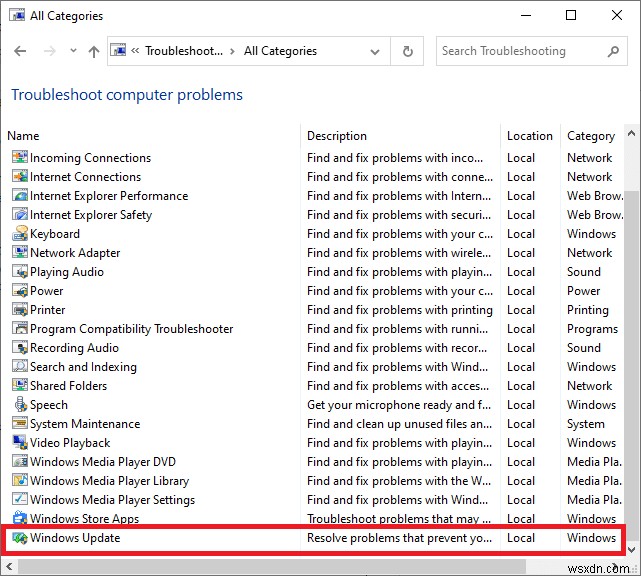Click the Windows Media Player Settings icon

[20, 499]
